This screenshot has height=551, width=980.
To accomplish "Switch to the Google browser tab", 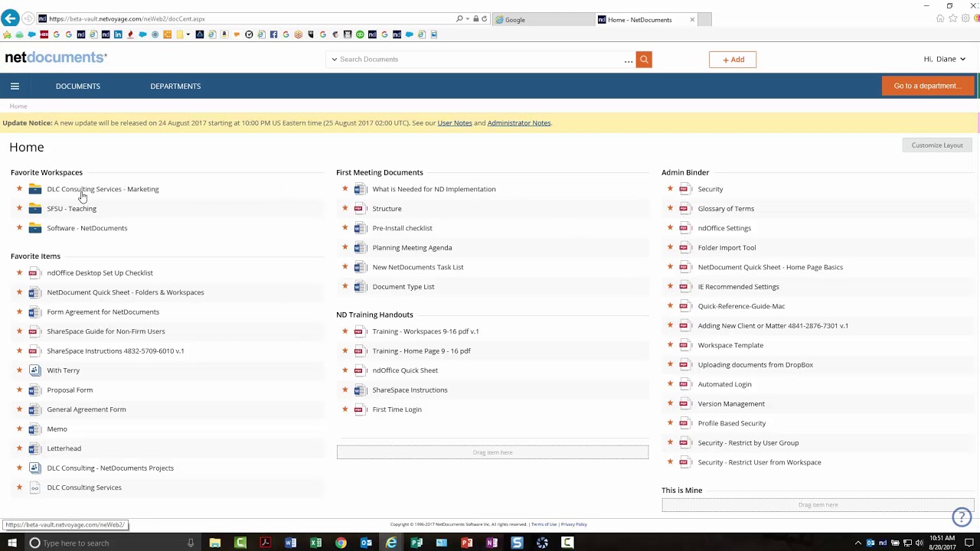I will [544, 20].
